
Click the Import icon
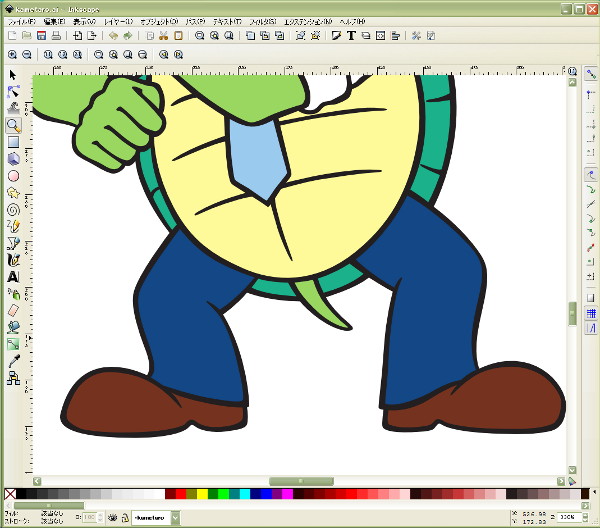[78, 36]
